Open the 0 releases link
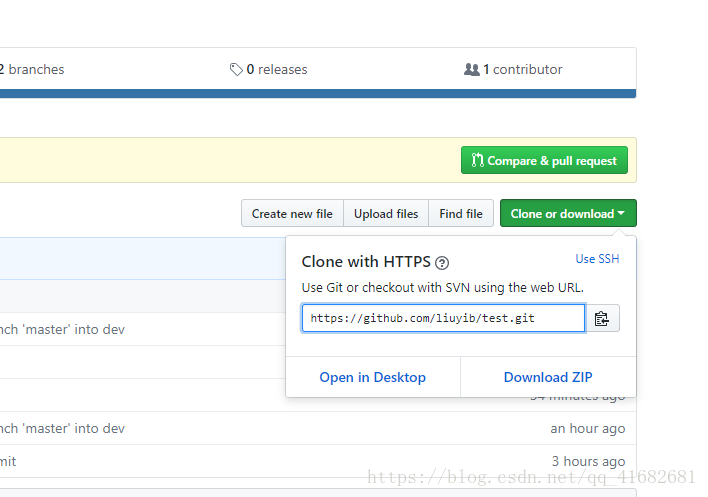 click(x=269, y=70)
